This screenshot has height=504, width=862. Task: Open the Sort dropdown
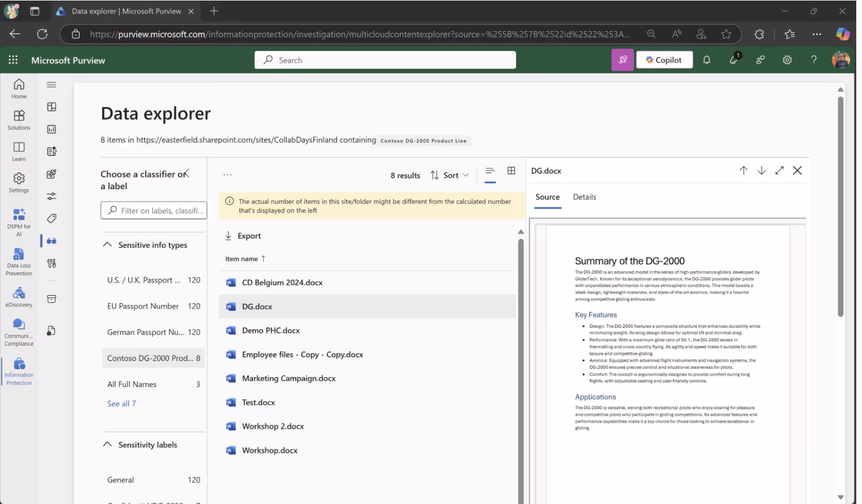click(450, 175)
